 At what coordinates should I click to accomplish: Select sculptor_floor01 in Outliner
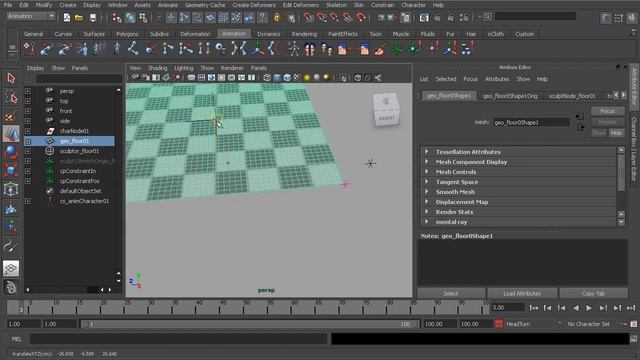[80, 151]
